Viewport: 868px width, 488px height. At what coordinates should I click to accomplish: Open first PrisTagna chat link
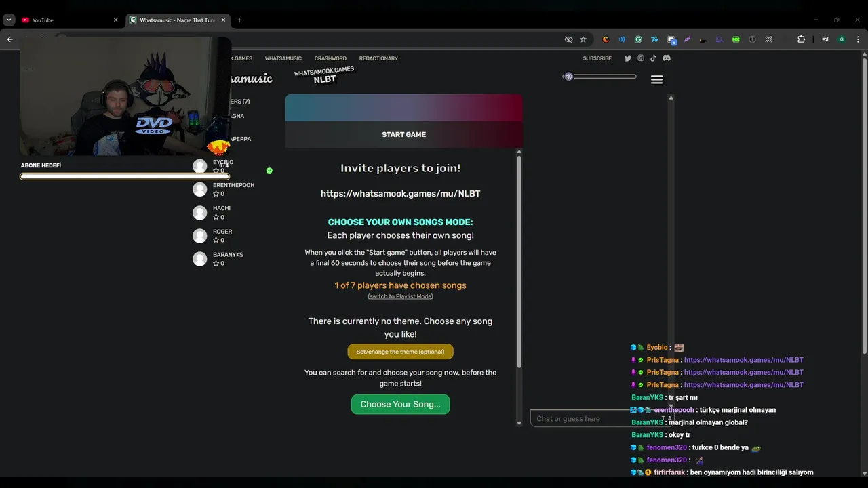point(743,360)
